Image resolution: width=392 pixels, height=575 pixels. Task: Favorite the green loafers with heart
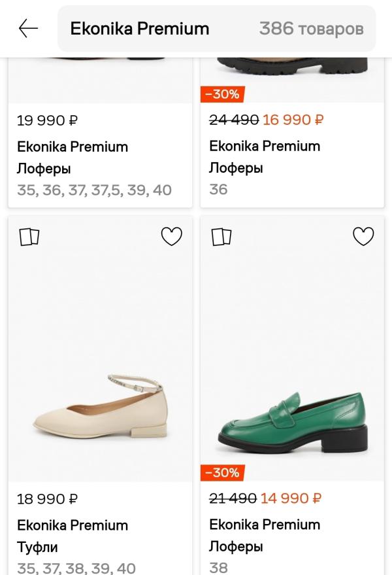(x=363, y=237)
